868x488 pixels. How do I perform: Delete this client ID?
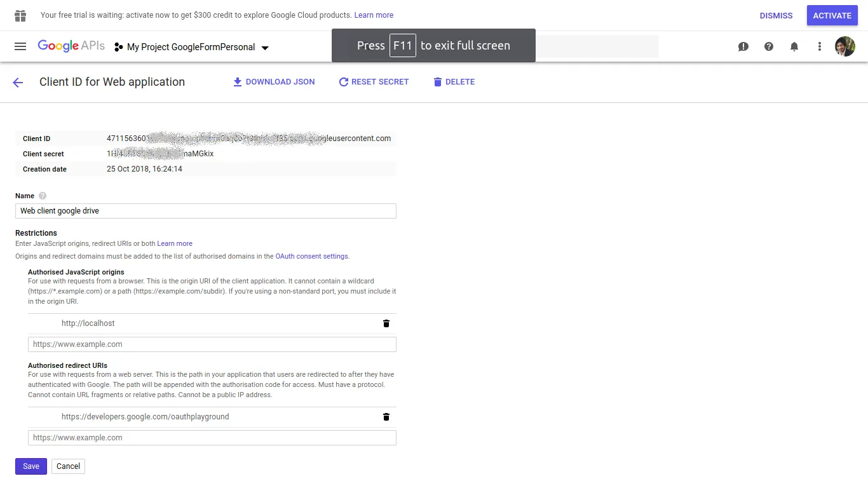454,82
